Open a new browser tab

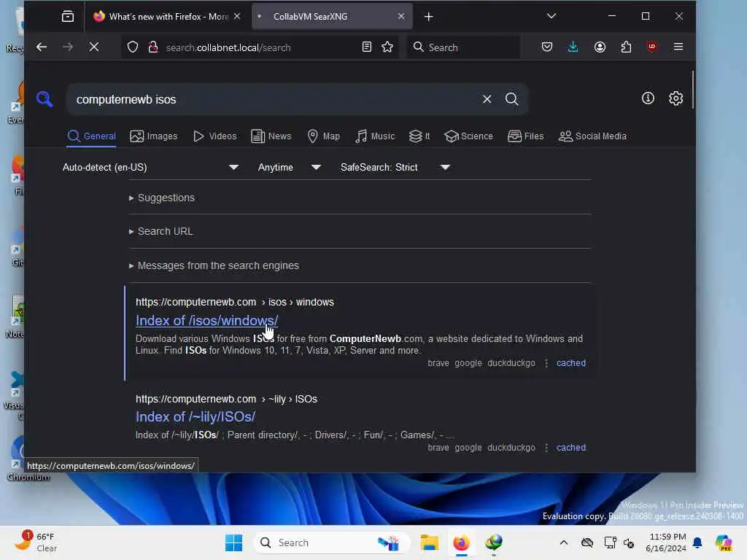(428, 17)
